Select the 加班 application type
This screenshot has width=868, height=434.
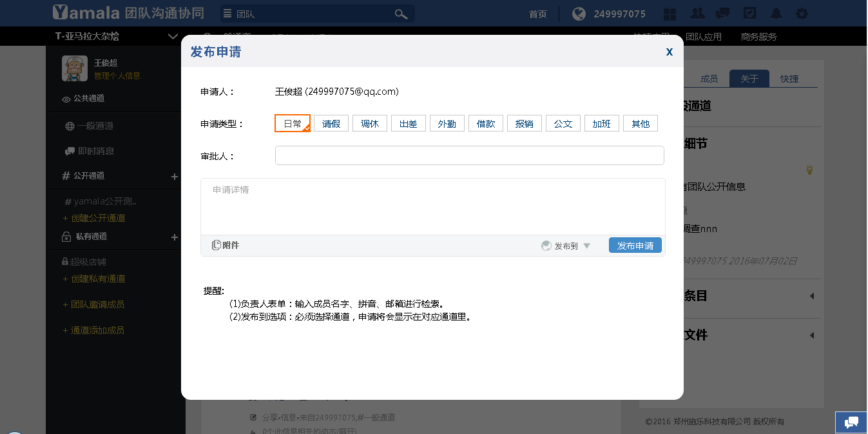coord(602,124)
